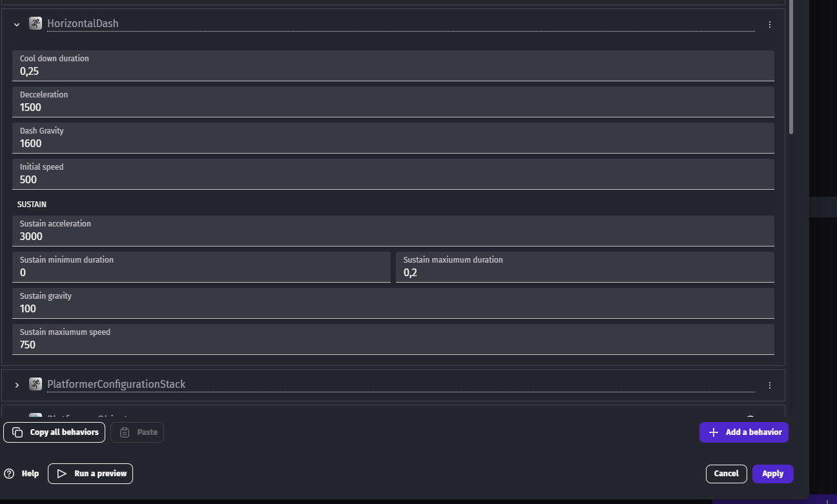
Task: Click the HorizontalDash behavior icon
Action: 36,24
